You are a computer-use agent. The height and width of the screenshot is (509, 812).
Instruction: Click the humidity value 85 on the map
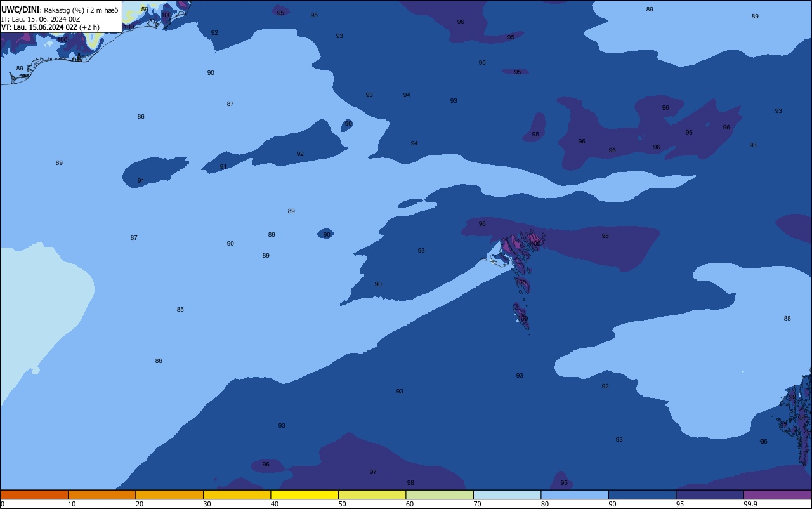pyautogui.click(x=180, y=310)
